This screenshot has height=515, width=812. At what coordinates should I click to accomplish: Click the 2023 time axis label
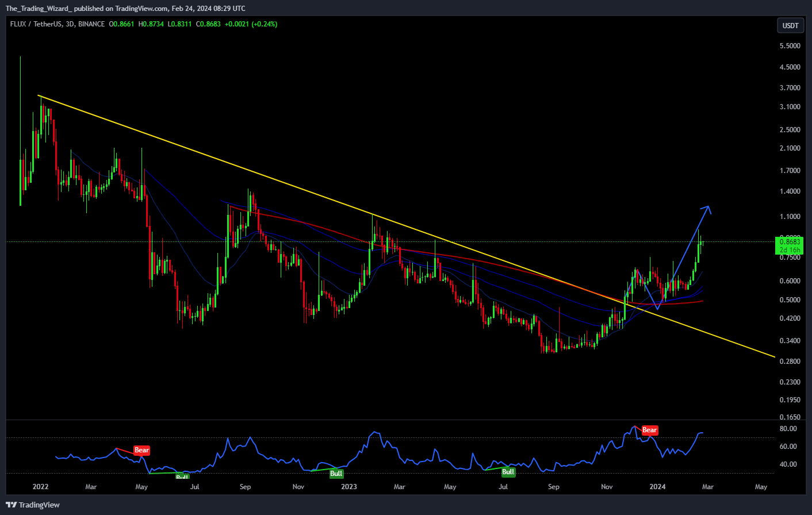[348, 487]
